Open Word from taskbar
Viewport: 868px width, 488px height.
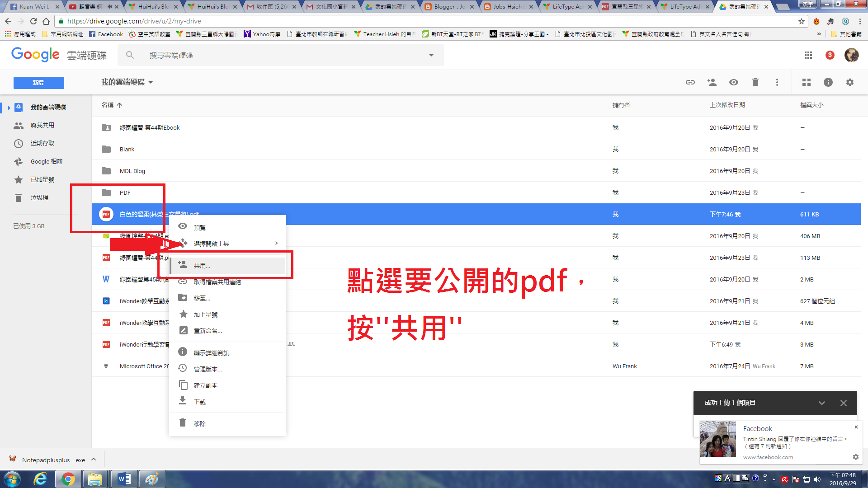[x=124, y=479]
